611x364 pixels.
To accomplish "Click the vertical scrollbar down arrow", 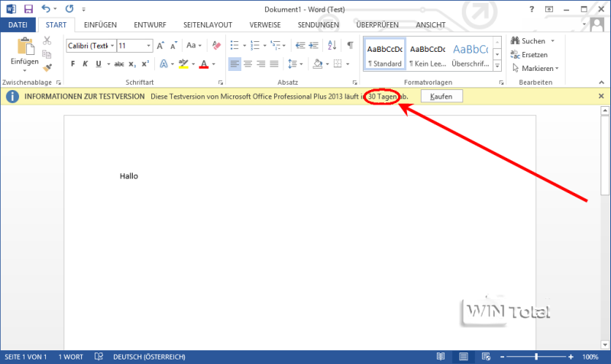I will click(x=605, y=344).
